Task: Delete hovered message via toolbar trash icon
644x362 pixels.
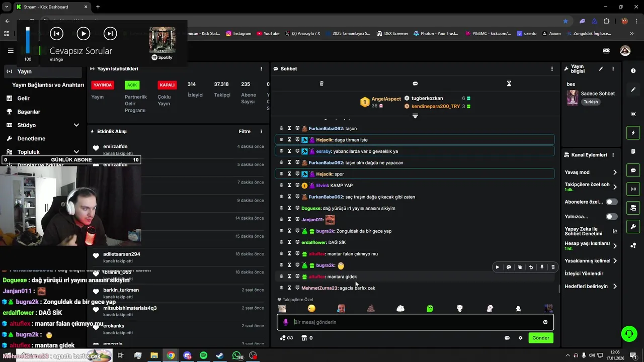Action: tap(553, 267)
